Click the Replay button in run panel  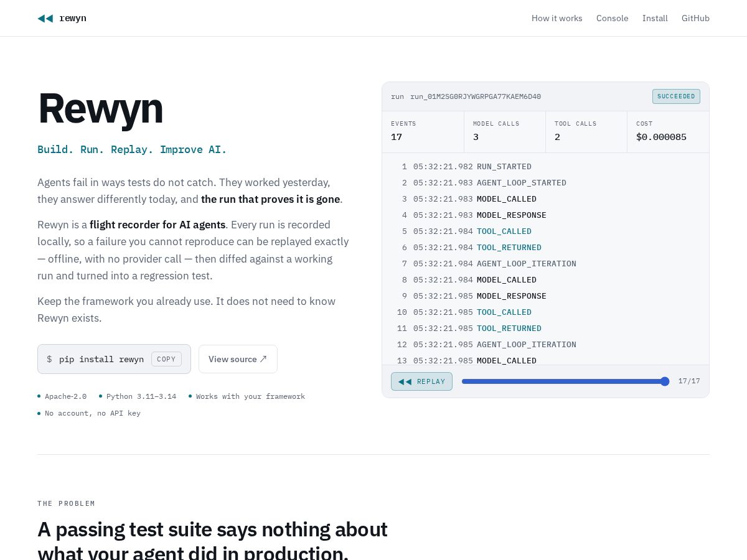[421, 381]
